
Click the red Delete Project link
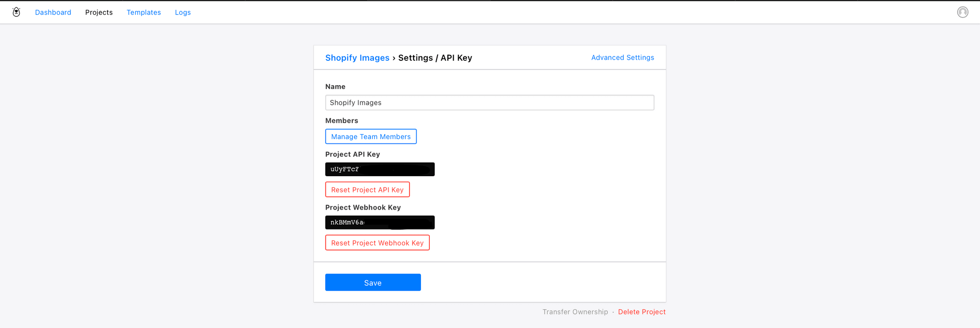[x=641, y=312]
